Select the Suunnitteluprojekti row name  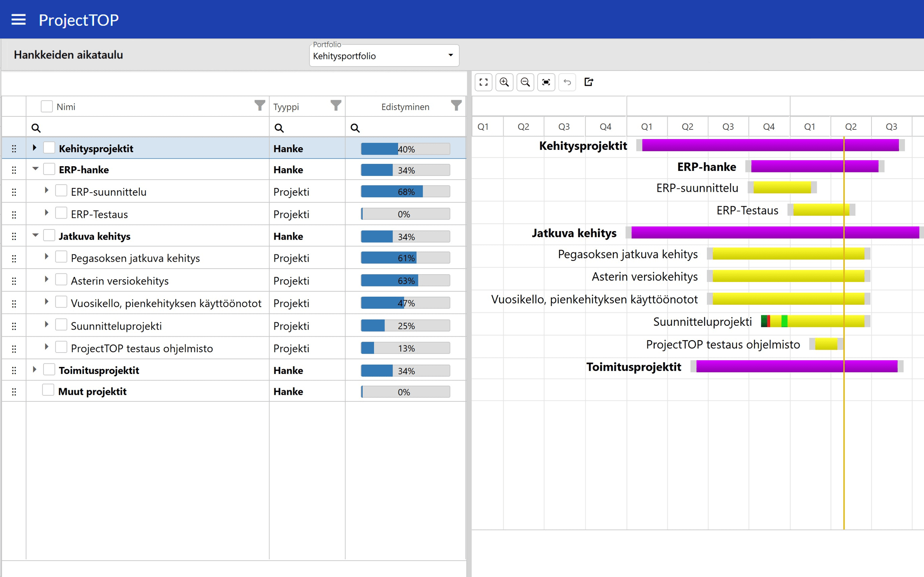(x=116, y=326)
